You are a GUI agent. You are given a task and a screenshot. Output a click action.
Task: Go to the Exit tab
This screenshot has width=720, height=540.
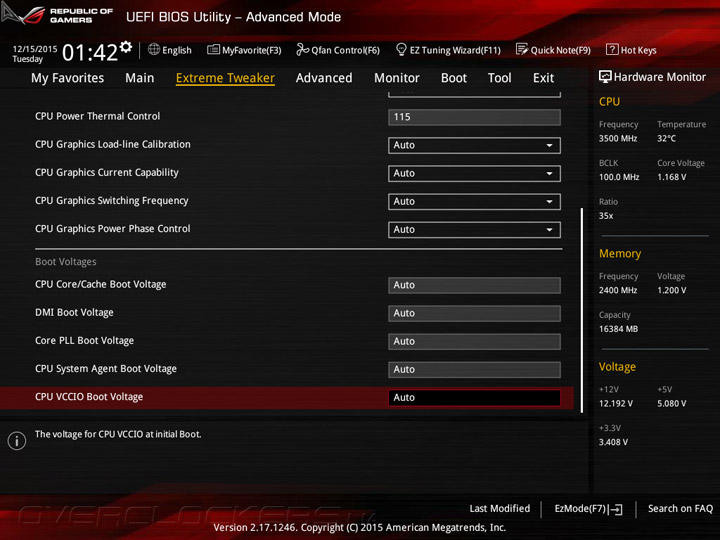tap(544, 78)
